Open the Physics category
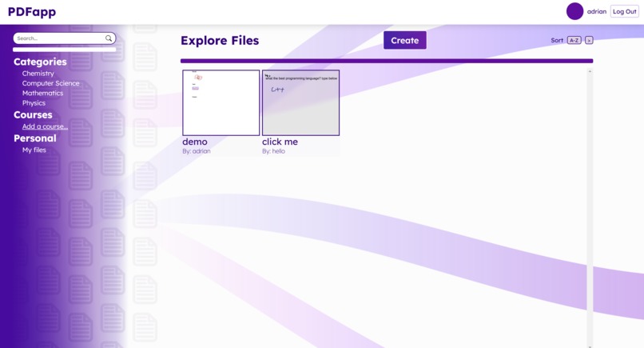644x348 pixels. coord(34,103)
